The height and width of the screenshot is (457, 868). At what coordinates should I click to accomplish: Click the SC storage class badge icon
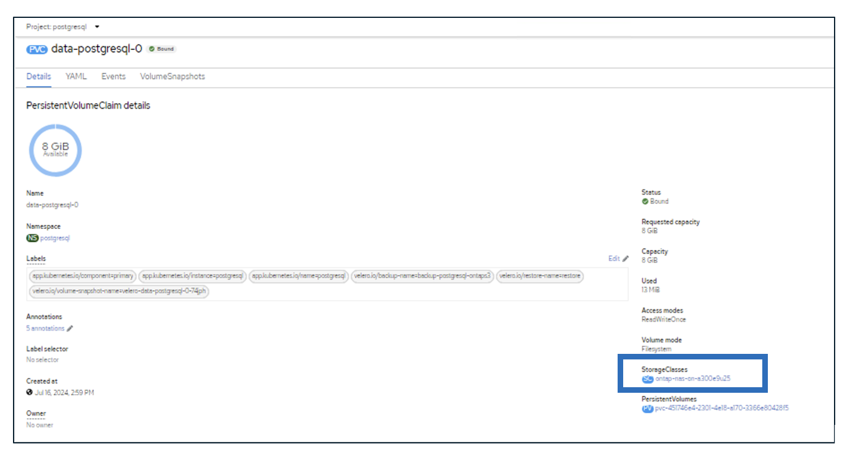647,379
